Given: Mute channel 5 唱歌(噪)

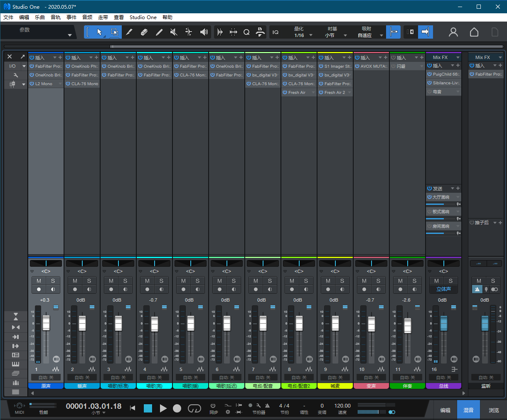Looking at the screenshot, I should tap(183, 281).
